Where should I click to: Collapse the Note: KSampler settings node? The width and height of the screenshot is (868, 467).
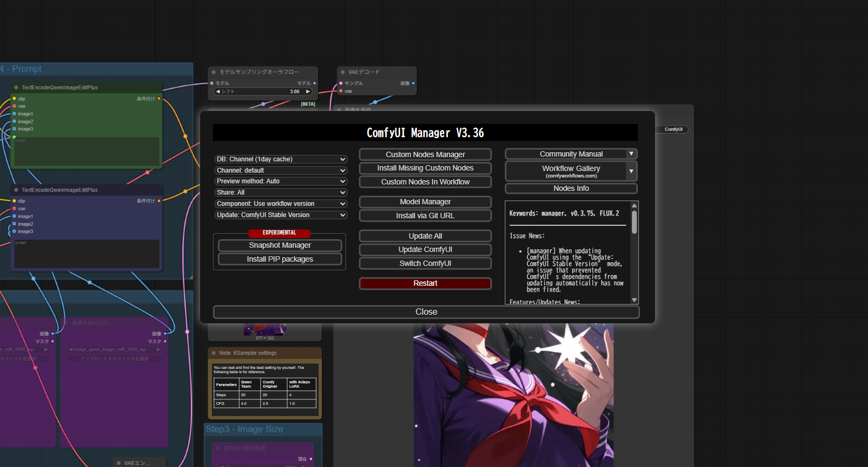click(x=214, y=353)
